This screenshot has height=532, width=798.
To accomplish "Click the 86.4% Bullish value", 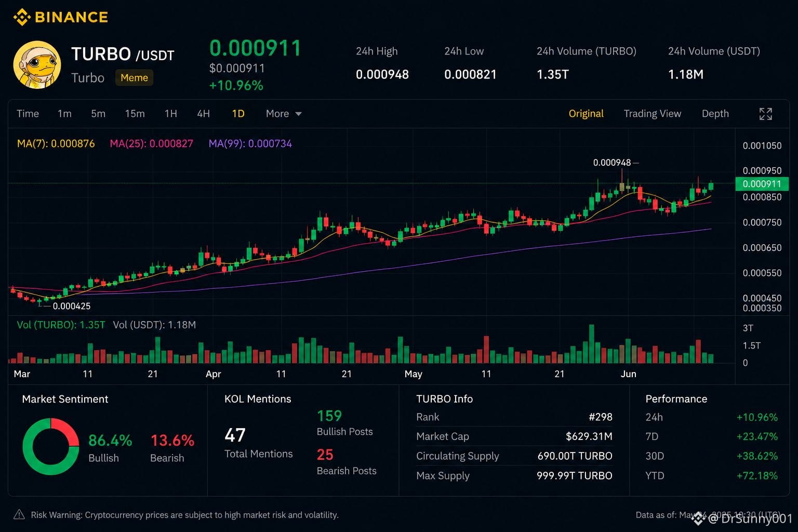I will tap(110, 441).
